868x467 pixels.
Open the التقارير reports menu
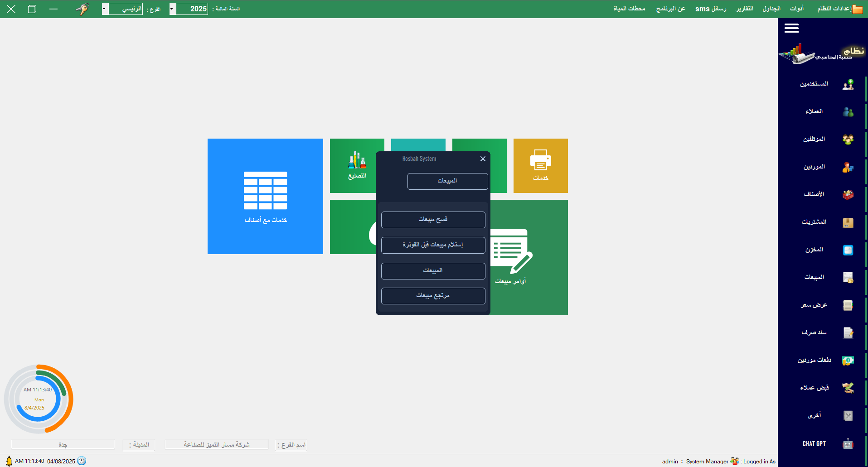744,9
